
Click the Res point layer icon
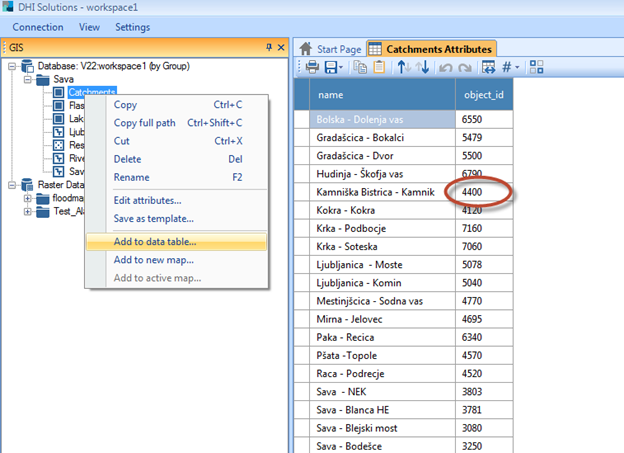click(58, 145)
